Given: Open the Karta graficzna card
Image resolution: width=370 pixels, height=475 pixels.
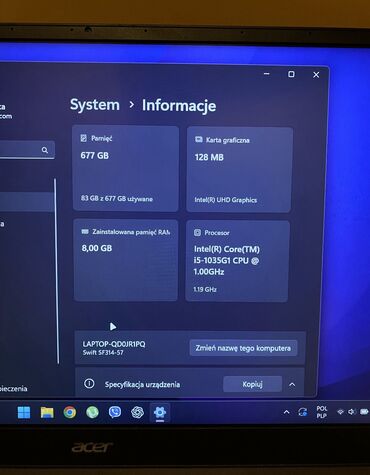Looking at the screenshot, I should [240, 169].
